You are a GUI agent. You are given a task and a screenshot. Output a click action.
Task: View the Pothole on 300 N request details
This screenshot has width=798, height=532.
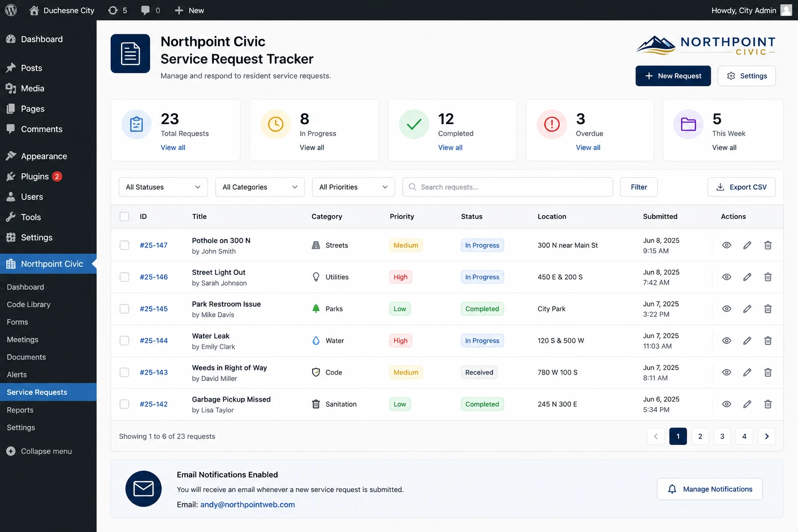(x=727, y=245)
